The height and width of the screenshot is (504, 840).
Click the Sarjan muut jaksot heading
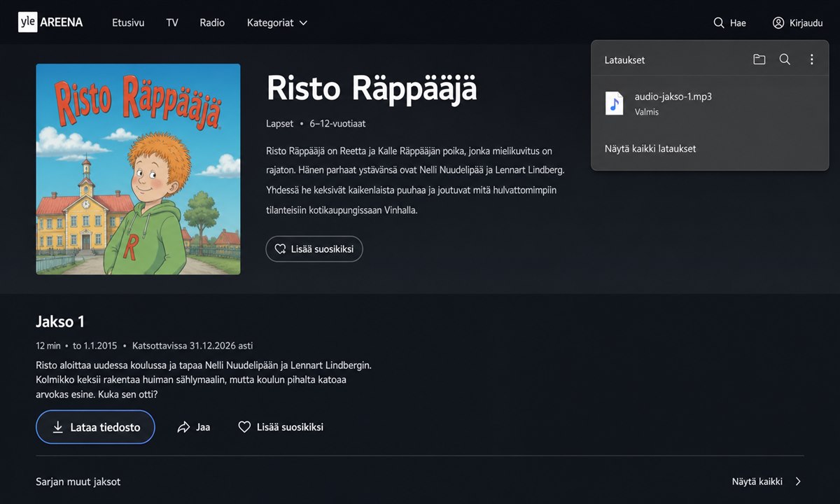(x=78, y=482)
